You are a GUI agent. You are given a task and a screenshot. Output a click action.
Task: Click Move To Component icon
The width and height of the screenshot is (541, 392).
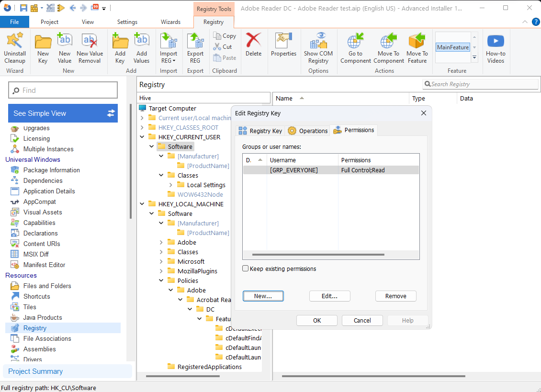388,48
